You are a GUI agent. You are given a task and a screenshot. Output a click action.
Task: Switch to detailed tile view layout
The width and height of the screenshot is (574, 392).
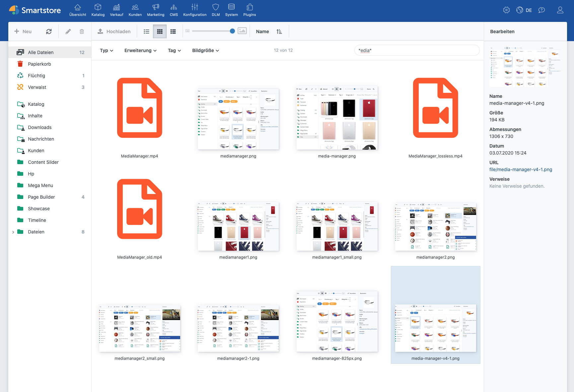173,32
